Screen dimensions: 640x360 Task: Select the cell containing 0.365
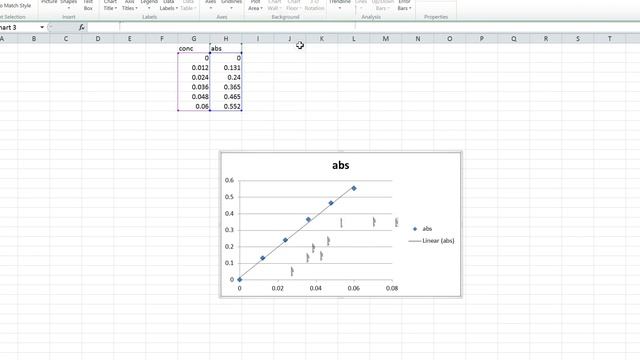[226, 87]
